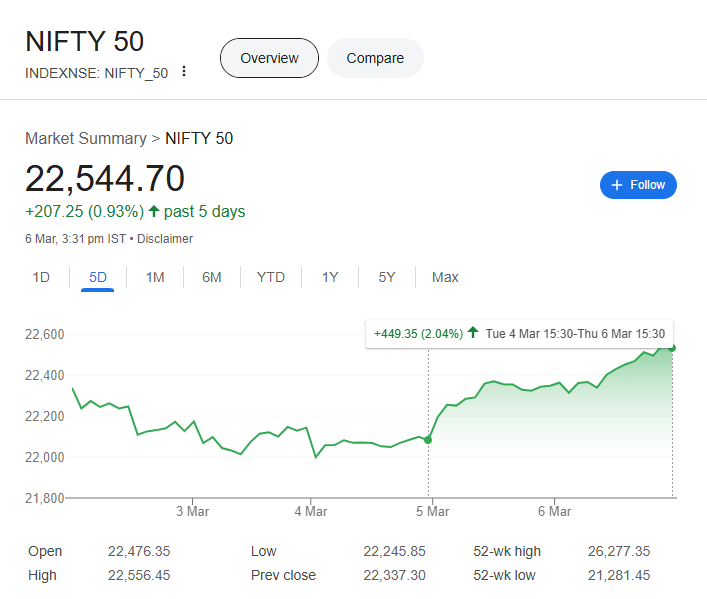707x599 pixels.
Task: Switch to the Overview tab
Action: coord(269,58)
